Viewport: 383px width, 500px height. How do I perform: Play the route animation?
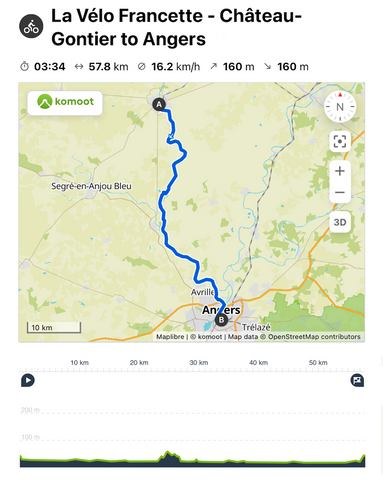tap(28, 380)
